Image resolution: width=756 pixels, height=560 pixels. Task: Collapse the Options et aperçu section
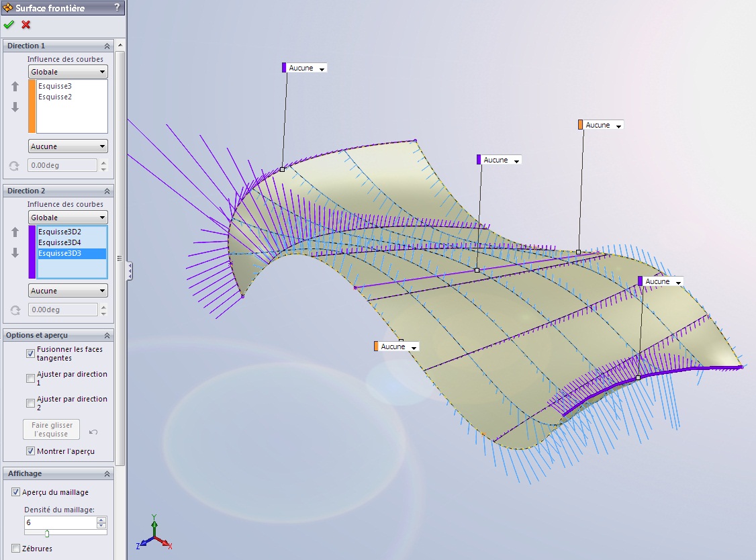pyautogui.click(x=107, y=335)
